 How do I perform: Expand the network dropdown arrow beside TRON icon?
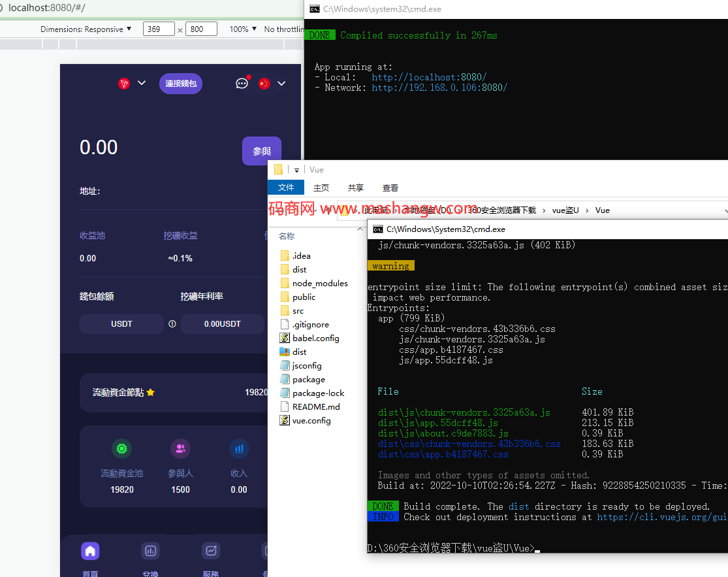point(142,83)
